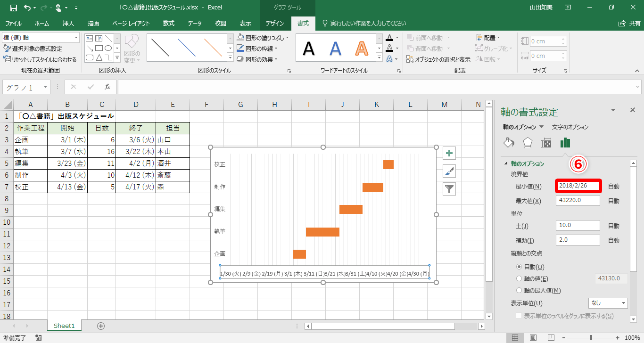Switch to the Effects pentagon tab

pyautogui.click(x=528, y=142)
